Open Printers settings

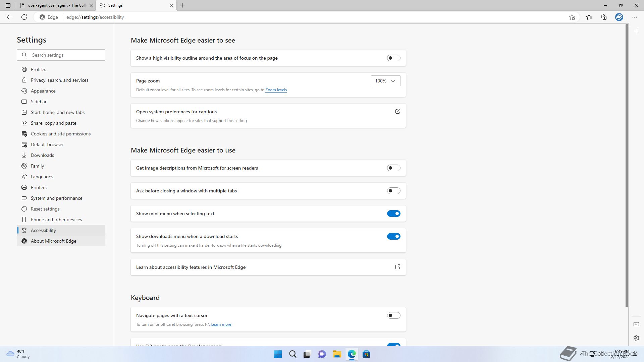(x=61, y=187)
